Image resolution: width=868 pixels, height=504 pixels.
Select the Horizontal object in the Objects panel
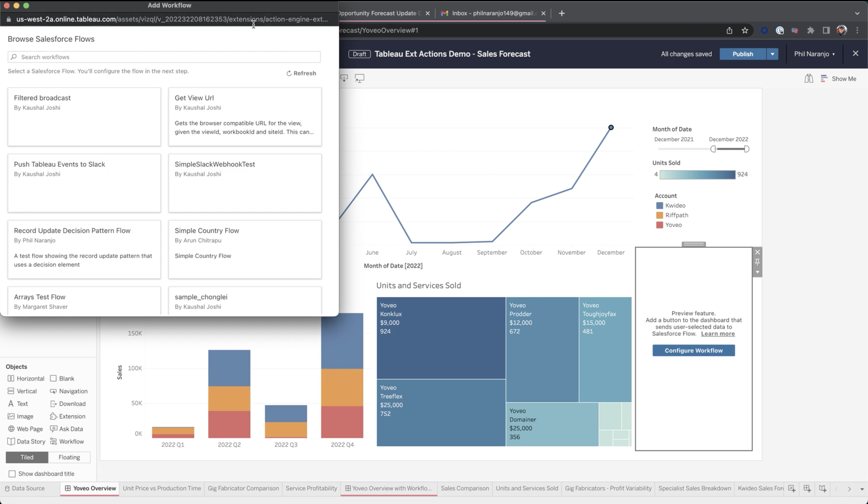pos(26,378)
